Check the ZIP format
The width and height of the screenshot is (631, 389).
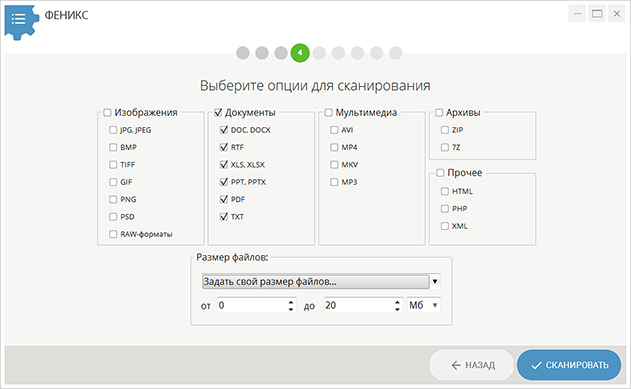pyautogui.click(x=445, y=130)
